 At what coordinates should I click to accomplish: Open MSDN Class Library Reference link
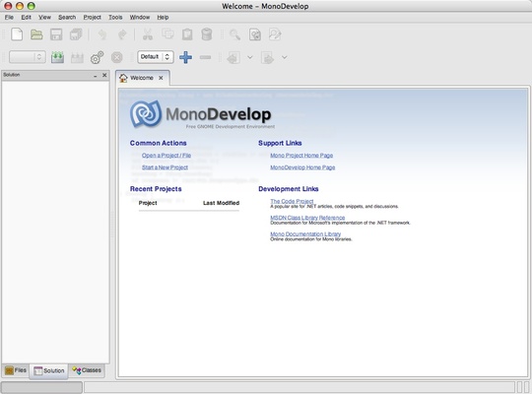pos(307,217)
